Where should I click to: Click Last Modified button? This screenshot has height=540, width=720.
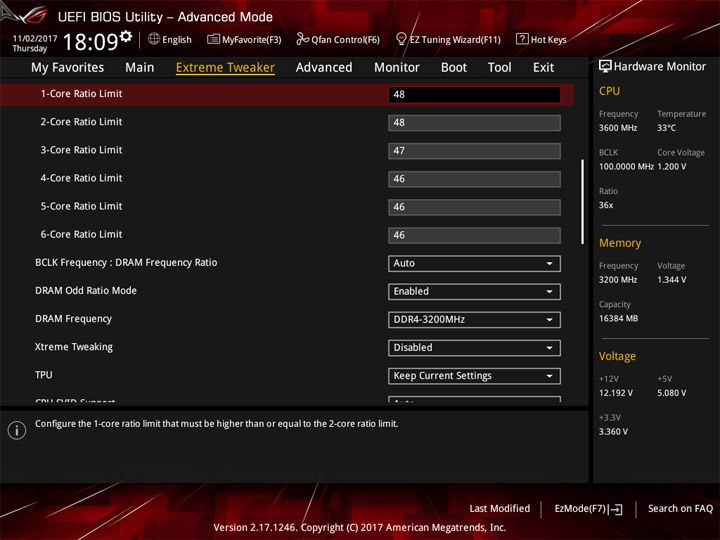(x=500, y=509)
